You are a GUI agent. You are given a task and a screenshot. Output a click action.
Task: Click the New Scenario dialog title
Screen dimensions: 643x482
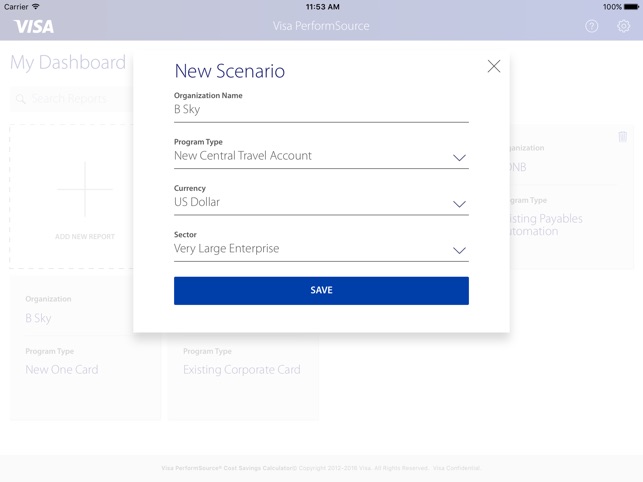(x=230, y=71)
